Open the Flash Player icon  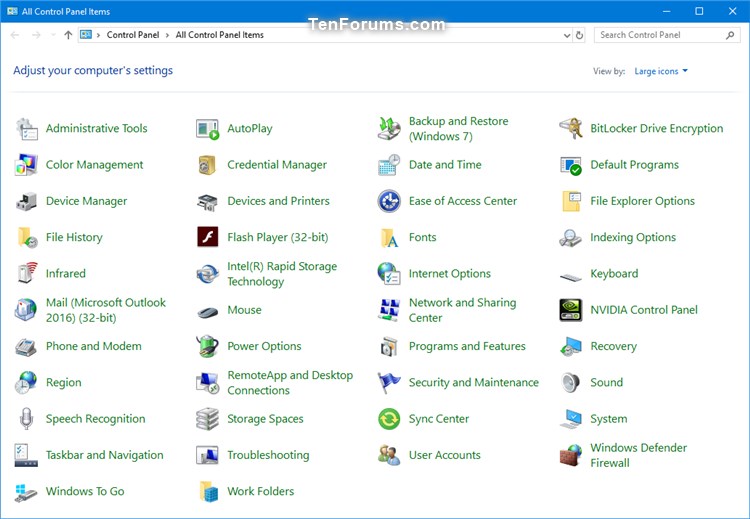[208, 237]
